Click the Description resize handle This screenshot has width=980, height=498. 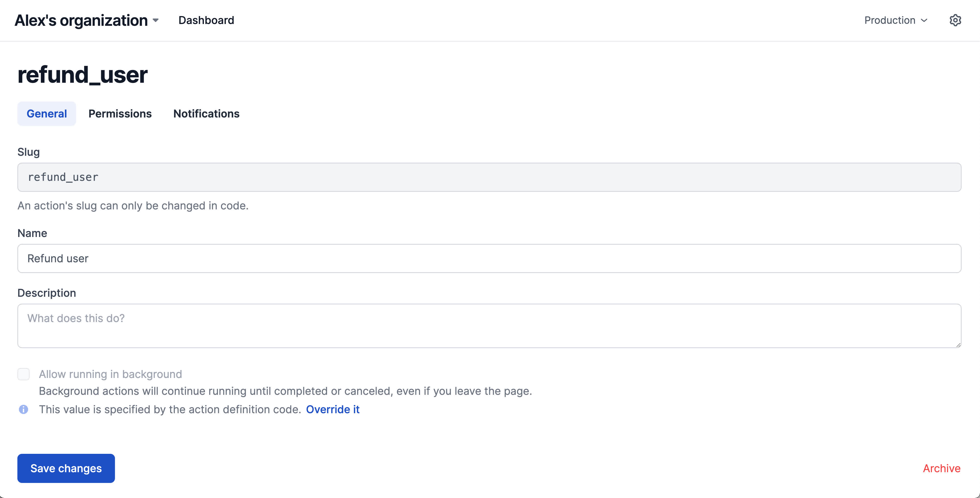(958, 345)
